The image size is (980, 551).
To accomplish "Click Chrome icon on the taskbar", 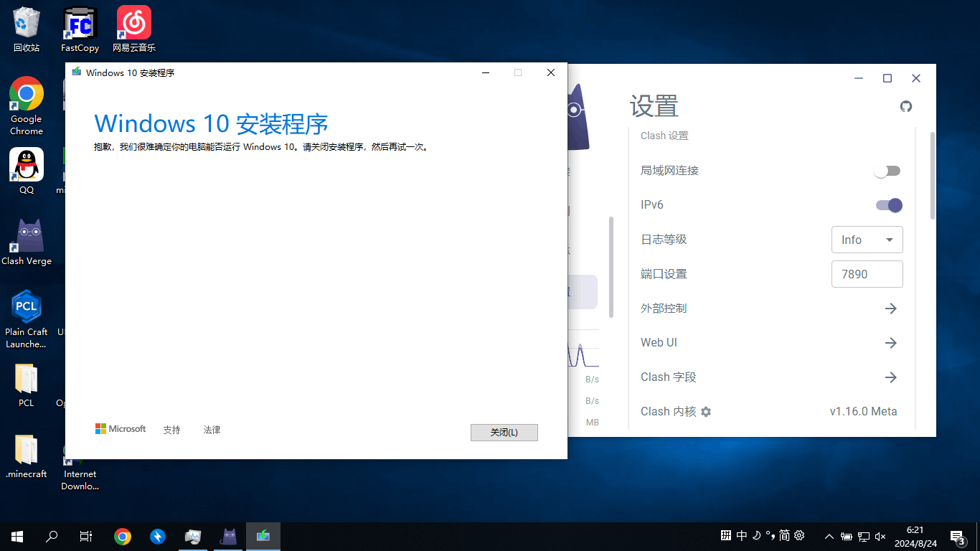I will (x=123, y=537).
